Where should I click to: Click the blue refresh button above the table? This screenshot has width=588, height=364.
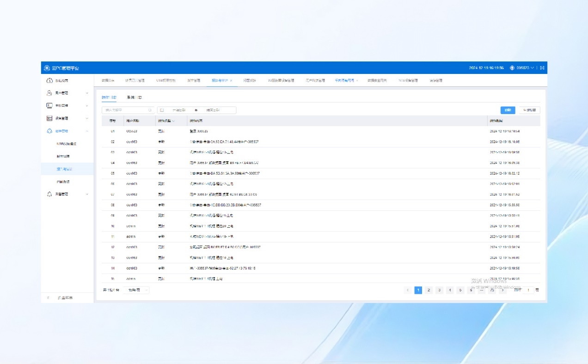[508, 110]
